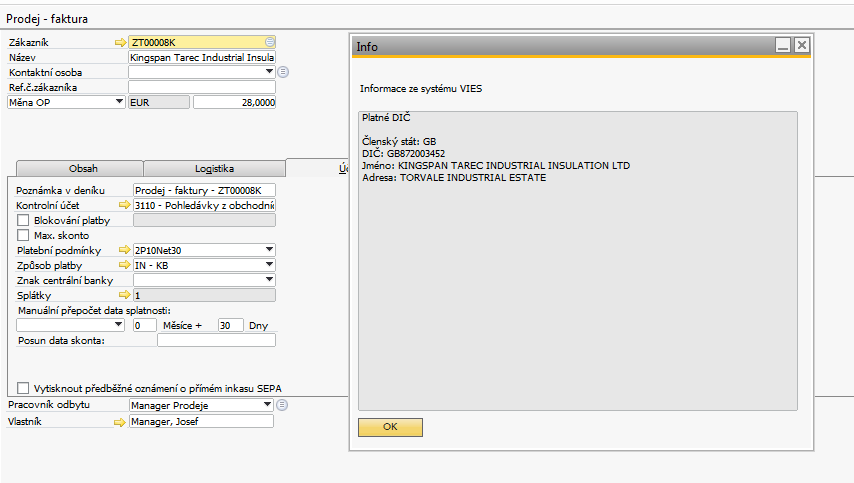This screenshot has width=854, height=483.
Task: Open the Logistika tab
Action: pos(214,169)
